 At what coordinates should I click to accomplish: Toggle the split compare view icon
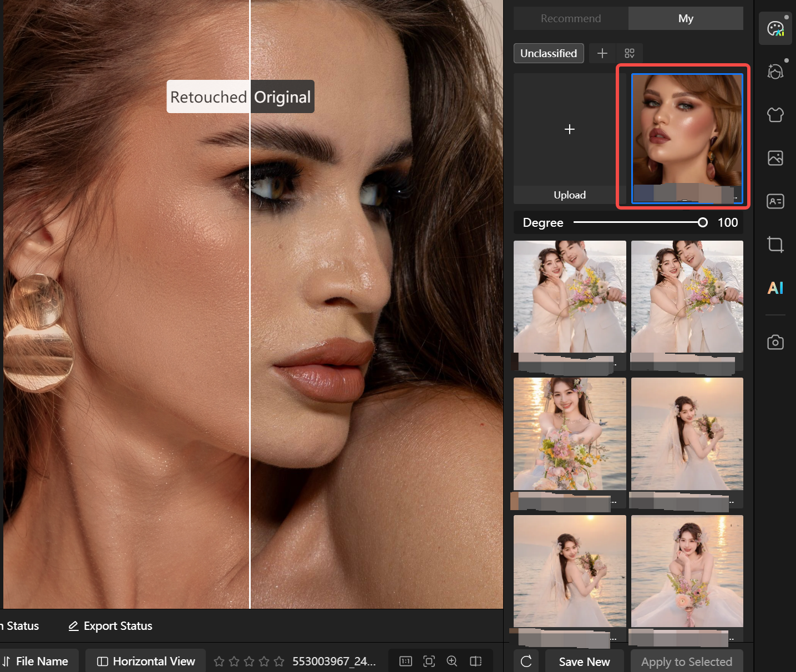475,661
